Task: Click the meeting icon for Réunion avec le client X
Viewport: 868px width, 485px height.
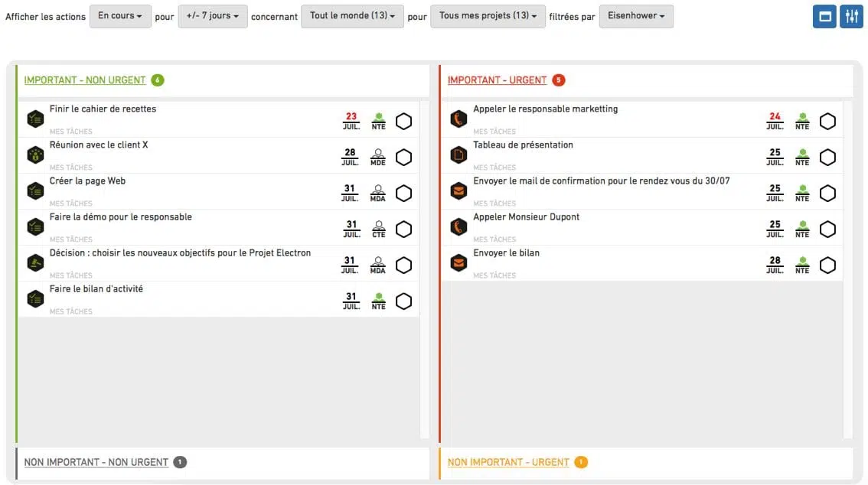Action: tap(35, 155)
